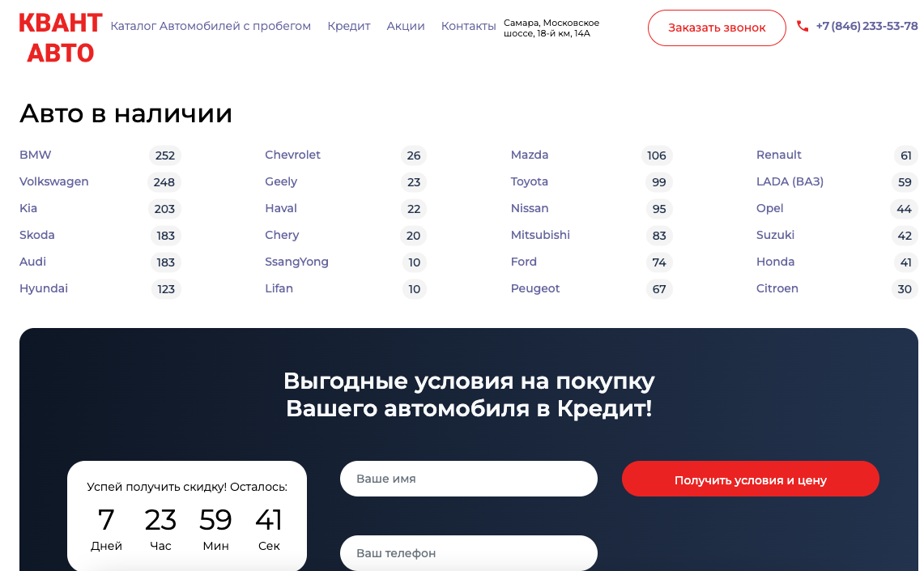
Task: Focus the Ваше имя input field
Action: pos(469,479)
